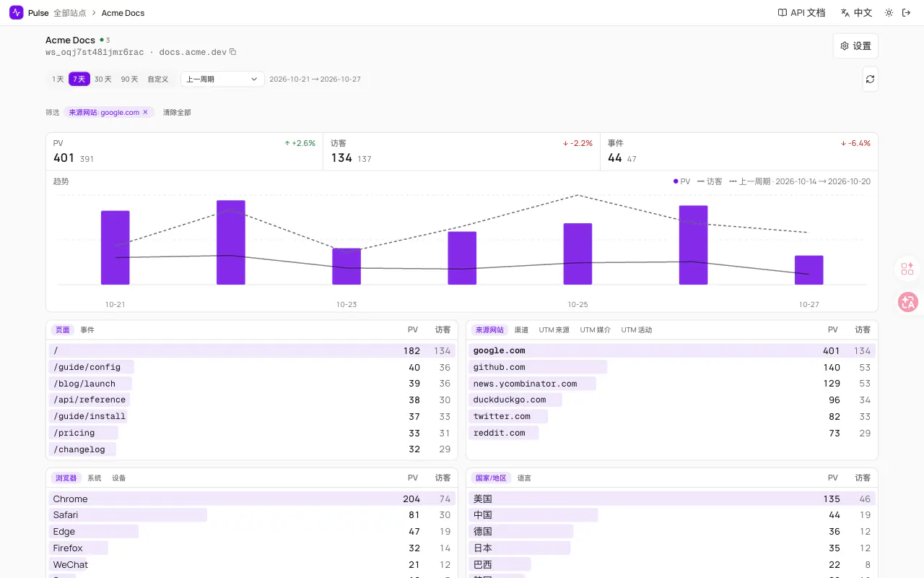Switch to the UTM 媒介 tab
Viewport: 924px width, 578px height.
click(x=596, y=329)
